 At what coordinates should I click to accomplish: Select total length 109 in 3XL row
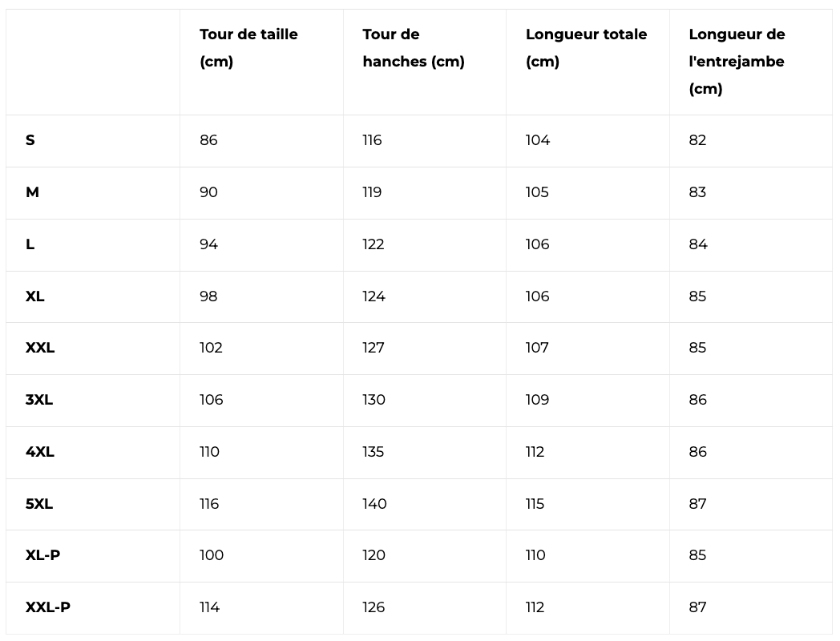537,400
